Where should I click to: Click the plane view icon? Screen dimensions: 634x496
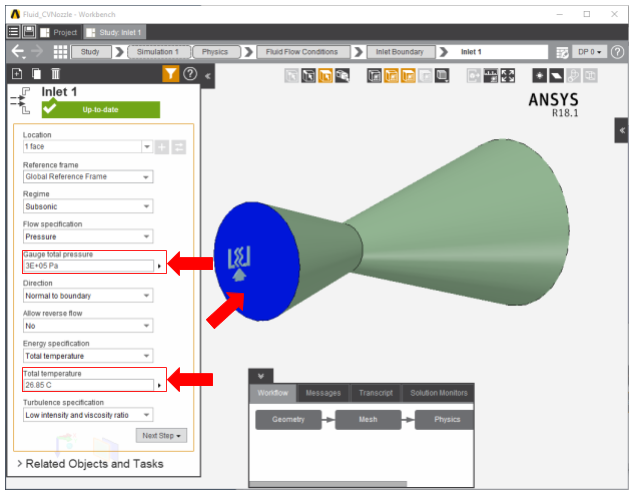pyautogui.click(x=556, y=76)
